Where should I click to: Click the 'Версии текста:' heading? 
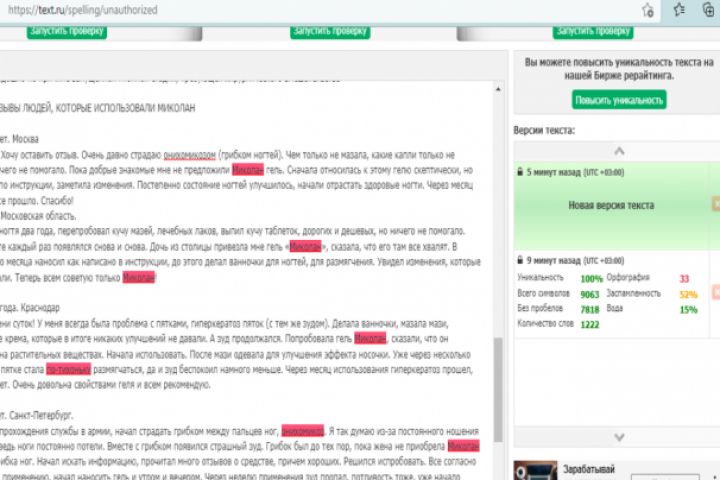tap(544, 130)
